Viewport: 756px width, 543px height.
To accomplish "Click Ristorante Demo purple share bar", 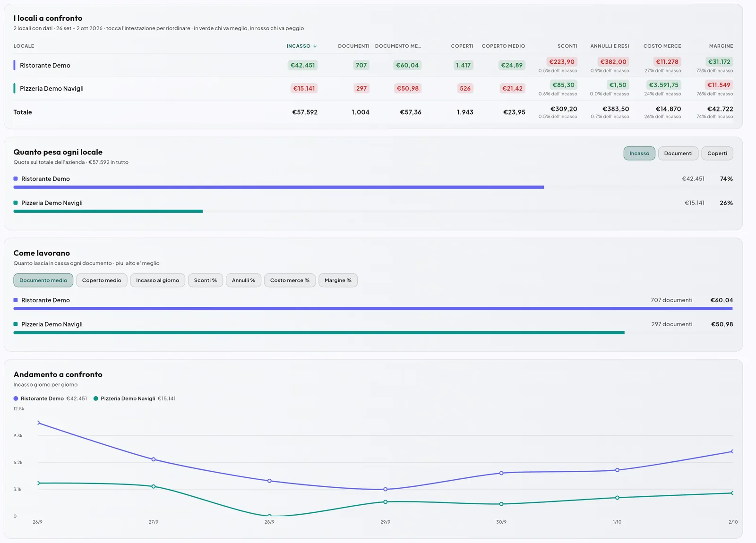I will click(279, 187).
